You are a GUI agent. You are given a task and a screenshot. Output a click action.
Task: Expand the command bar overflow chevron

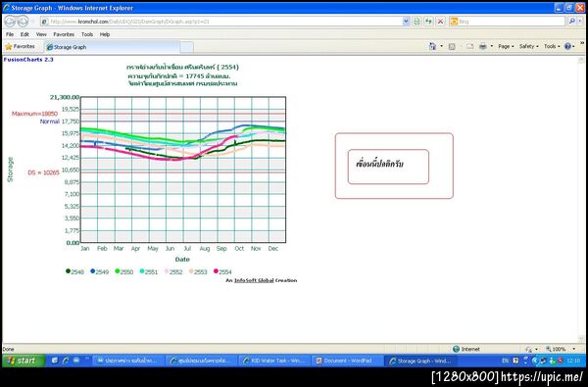(582, 44)
